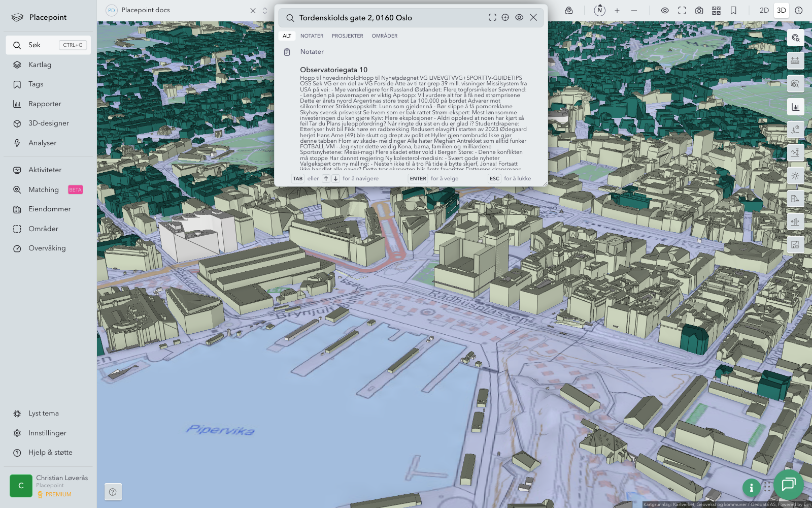Open the chat support bubble
The image size is (812, 508).
[x=788, y=485]
